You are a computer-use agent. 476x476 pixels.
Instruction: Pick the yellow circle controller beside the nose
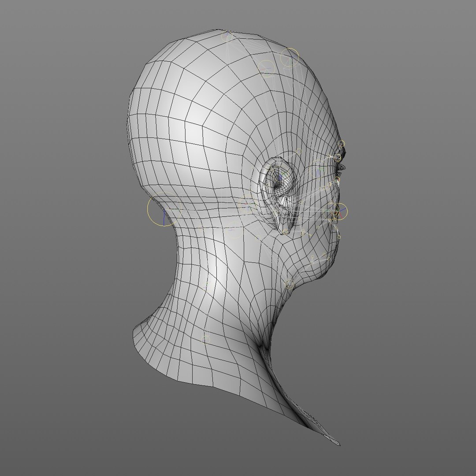[x=340, y=211]
